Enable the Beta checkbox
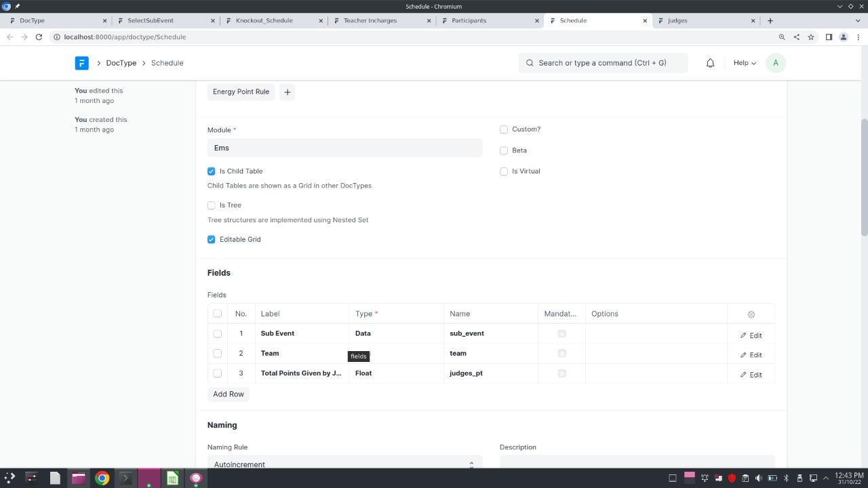Screen dimensions: 868x488 pyautogui.click(x=504, y=150)
